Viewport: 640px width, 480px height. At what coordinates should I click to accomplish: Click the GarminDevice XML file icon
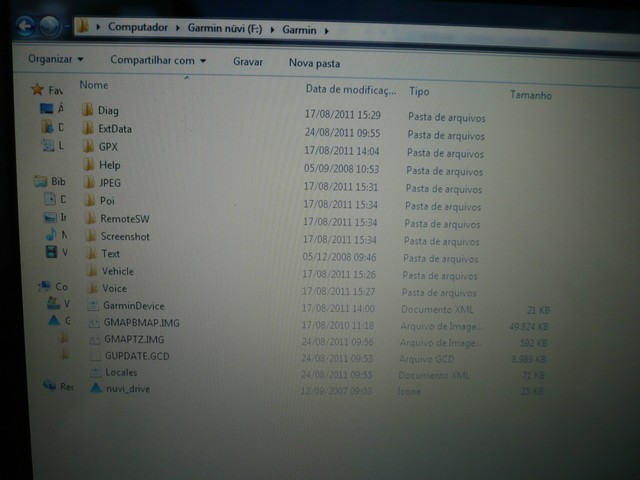tap(93, 305)
